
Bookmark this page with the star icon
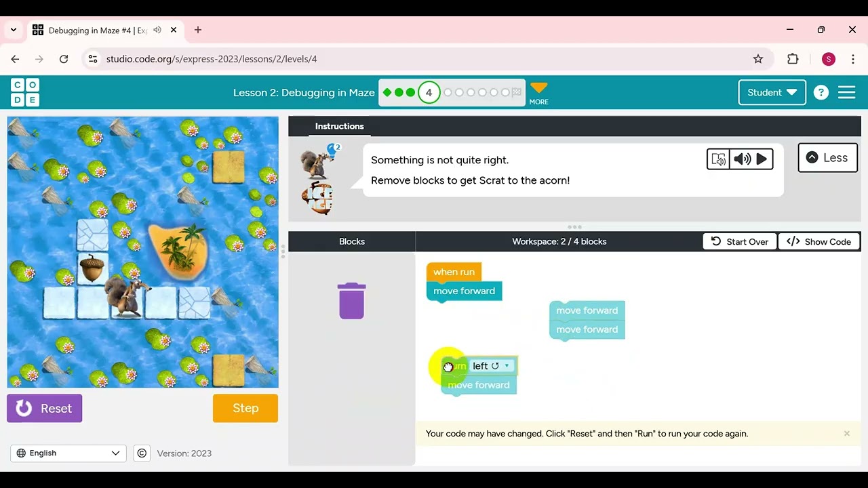click(x=758, y=59)
